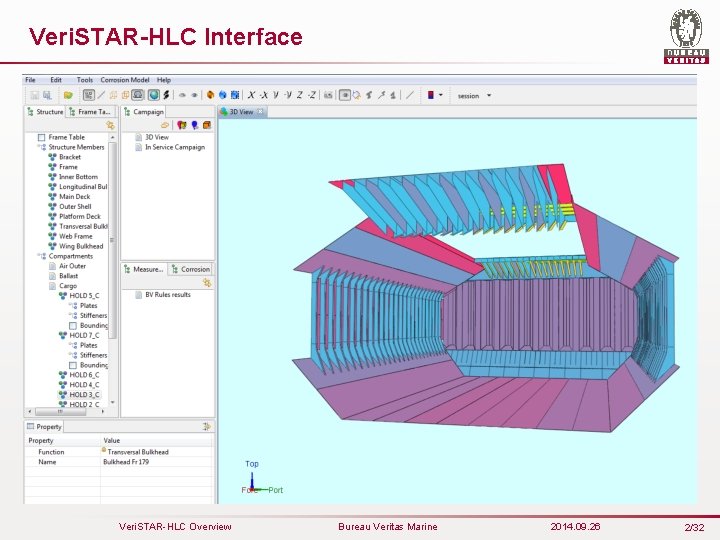720x540 pixels.
Task: Click the Save icon in the toolbar
Action: click(34, 96)
